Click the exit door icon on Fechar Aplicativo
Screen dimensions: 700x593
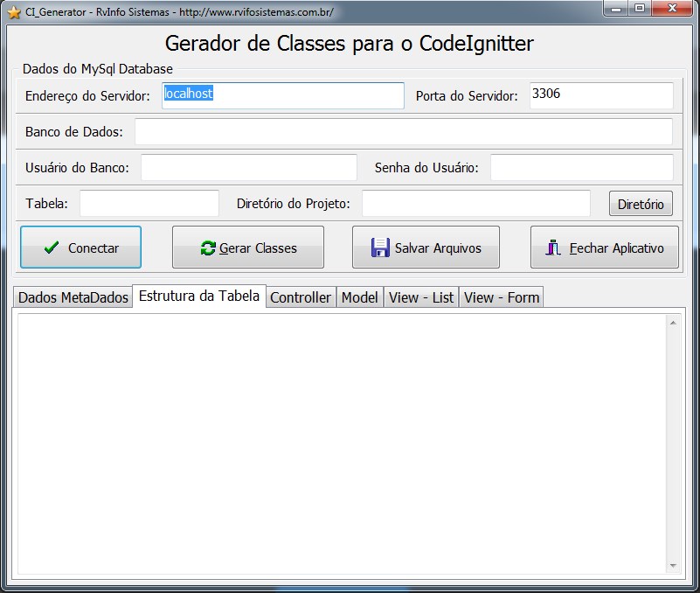pyautogui.click(x=552, y=248)
